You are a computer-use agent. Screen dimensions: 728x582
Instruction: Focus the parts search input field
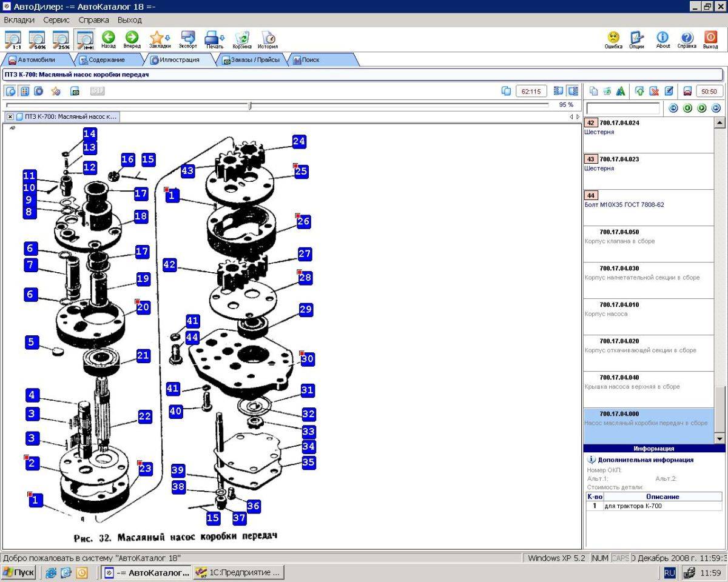[x=623, y=109]
